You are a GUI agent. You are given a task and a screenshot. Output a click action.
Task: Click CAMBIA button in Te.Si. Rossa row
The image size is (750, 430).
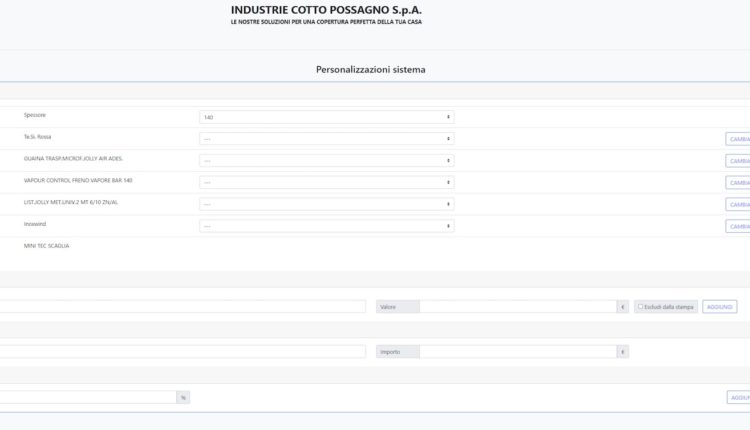click(738, 139)
